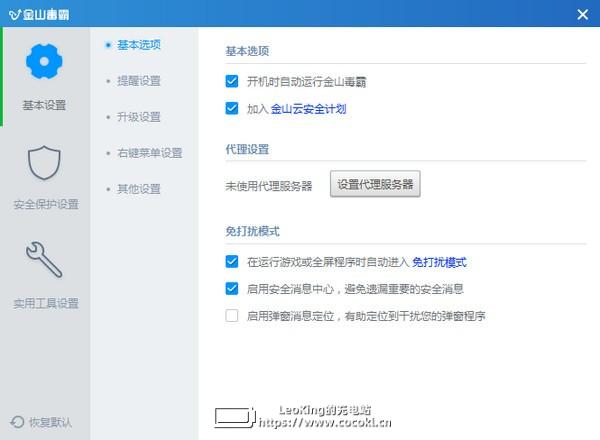This screenshot has width=600, height=440.
Task: Disable 启用安全消息中心 checkbox
Action: pos(232,288)
